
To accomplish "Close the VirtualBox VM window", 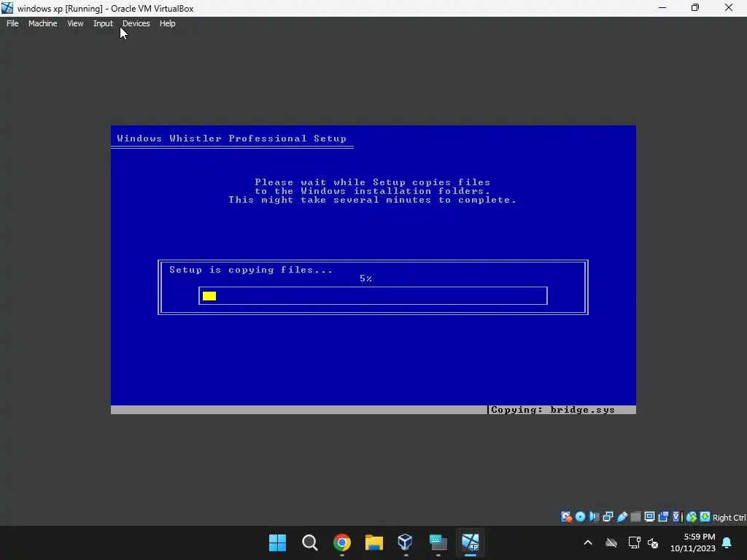I will (x=729, y=8).
